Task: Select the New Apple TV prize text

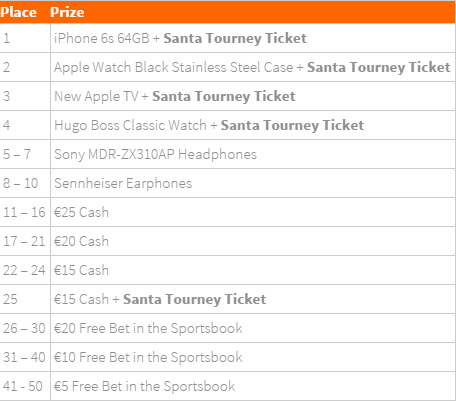Action: (96, 96)
